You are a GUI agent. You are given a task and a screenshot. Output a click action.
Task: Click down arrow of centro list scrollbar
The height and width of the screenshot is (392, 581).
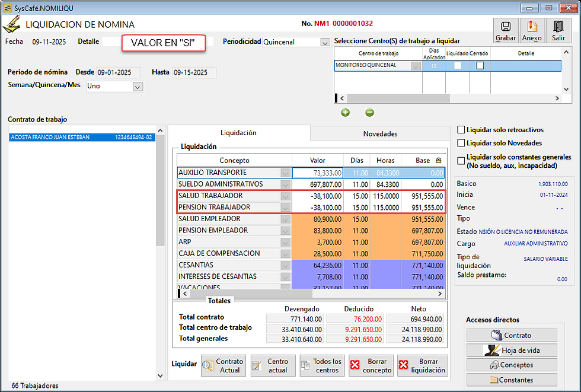click(566, 90)
